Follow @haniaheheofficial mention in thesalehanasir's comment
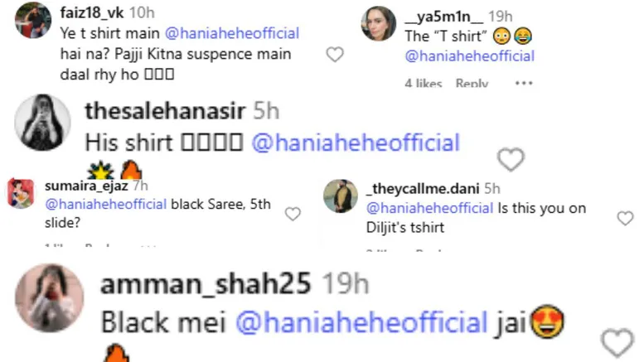The image size is (644, 362). point(355,142)
